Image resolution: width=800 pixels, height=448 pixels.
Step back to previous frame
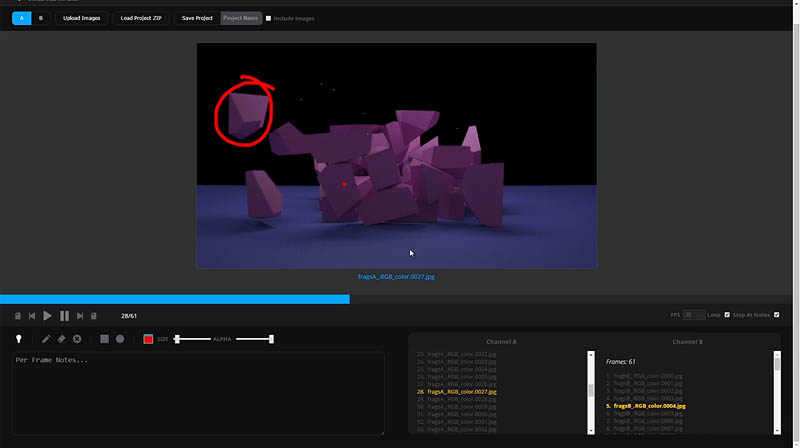pos(32,316)
